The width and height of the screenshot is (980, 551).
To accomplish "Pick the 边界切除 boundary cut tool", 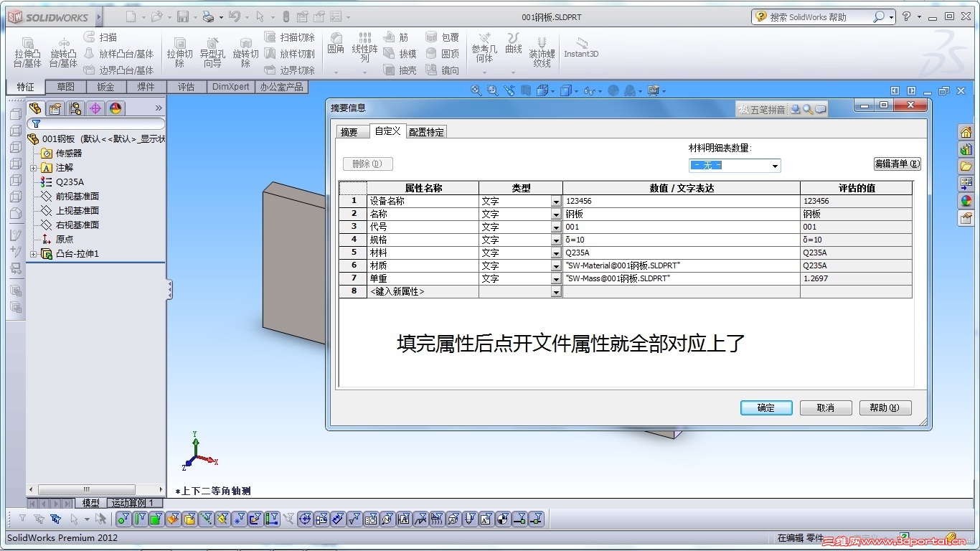I will click(289, 70).
